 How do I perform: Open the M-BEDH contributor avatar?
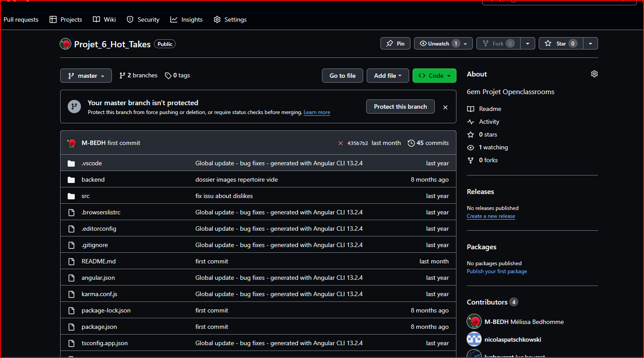[x=474, y=321]
